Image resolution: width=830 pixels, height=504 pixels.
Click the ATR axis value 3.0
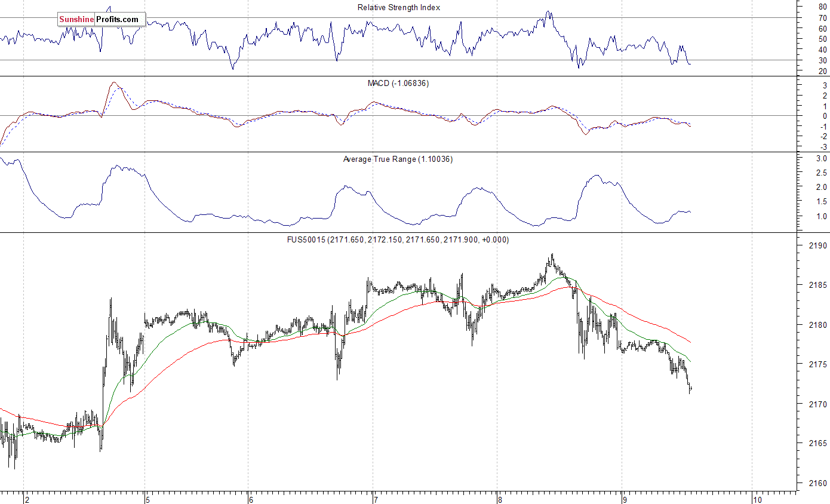tap(821, 159)
